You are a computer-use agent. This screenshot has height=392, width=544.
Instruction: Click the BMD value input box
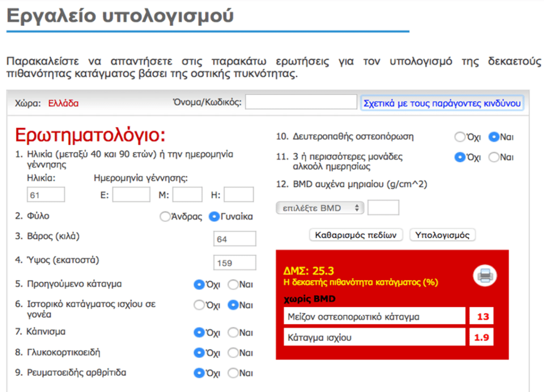[x=384, y=208]
